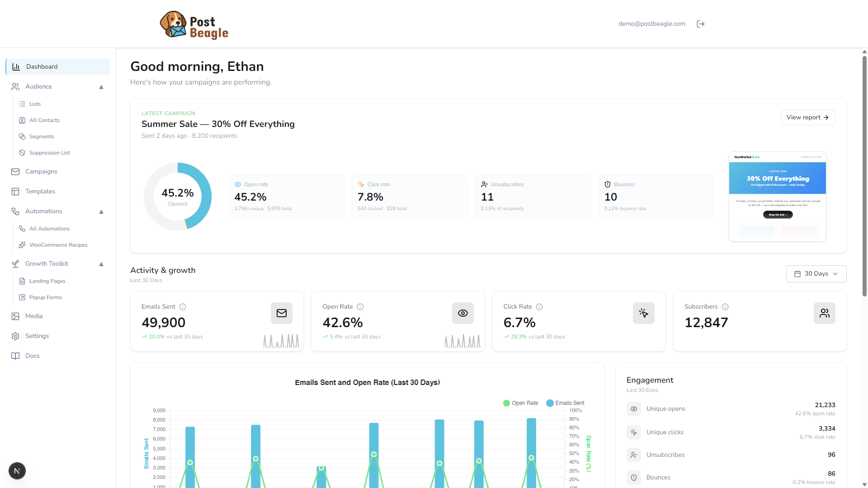This screenshot has width=868, height=488.
Task: Click the Click rate 7.8% stat card
Action: point(410,197)
